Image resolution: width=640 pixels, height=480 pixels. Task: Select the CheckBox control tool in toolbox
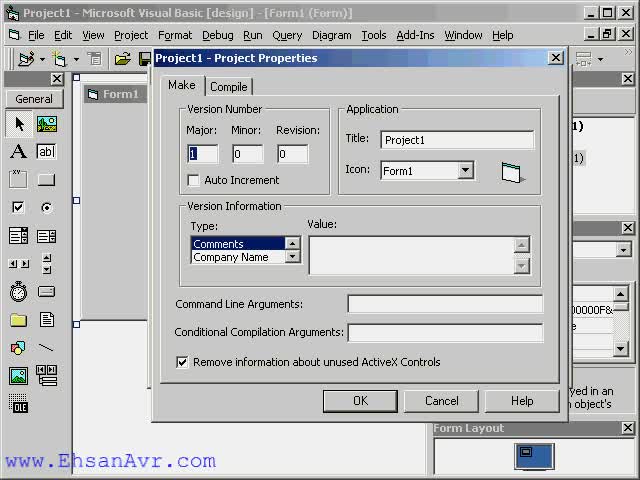tap(19, 208)
